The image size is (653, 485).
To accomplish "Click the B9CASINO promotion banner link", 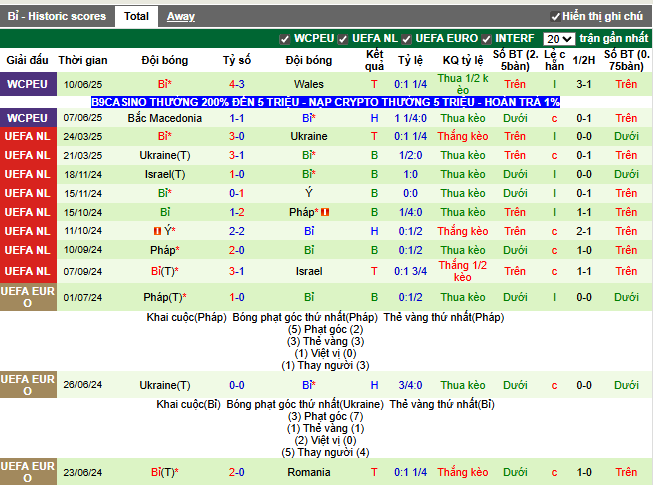I will 325,102.
